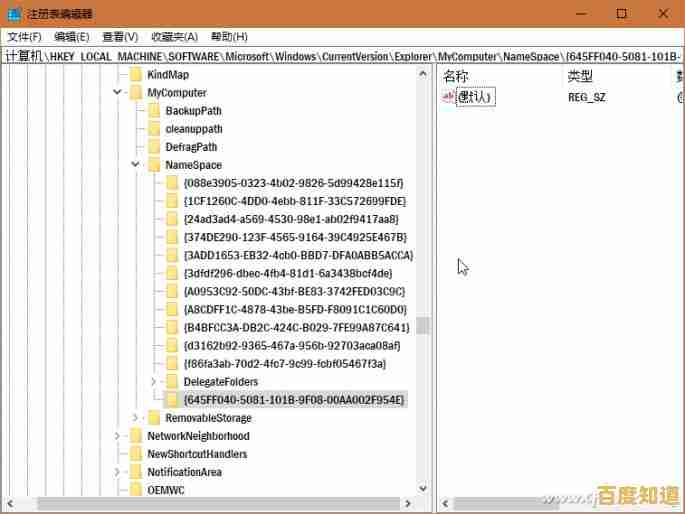Collapse the NameSpace tree node
685x514 pixels.
pyautogui.click(x=136, y=165)
